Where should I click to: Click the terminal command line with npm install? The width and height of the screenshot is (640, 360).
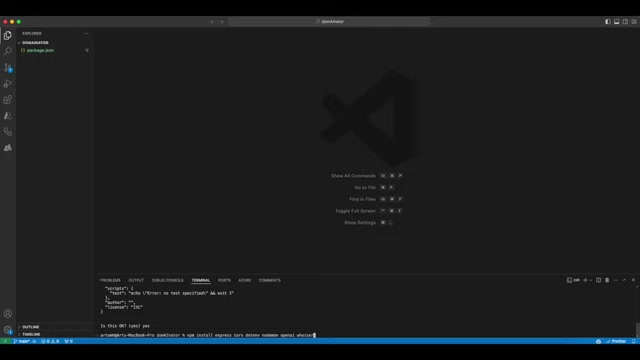point(208,335)
